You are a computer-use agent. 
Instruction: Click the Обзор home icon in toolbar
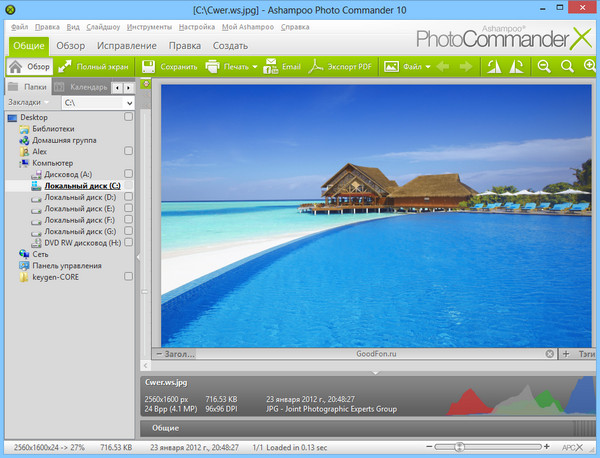pos(17,67)
